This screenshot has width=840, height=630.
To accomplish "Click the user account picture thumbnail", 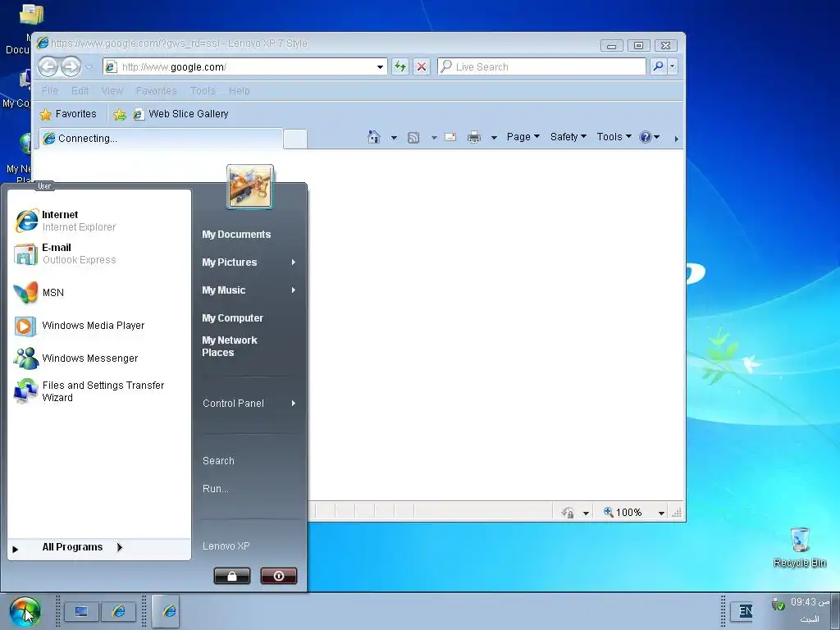I will 250,186.
